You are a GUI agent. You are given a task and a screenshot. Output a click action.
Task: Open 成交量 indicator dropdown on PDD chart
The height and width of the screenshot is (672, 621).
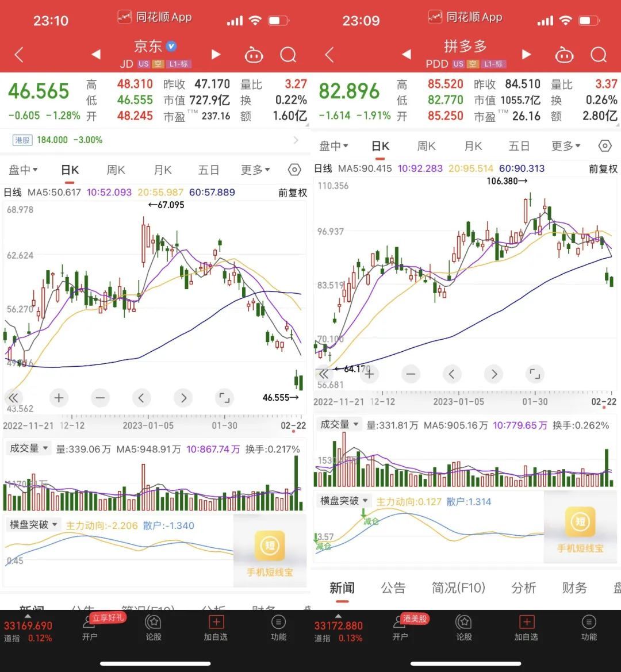pyautogui.click(x=339, y=425)
